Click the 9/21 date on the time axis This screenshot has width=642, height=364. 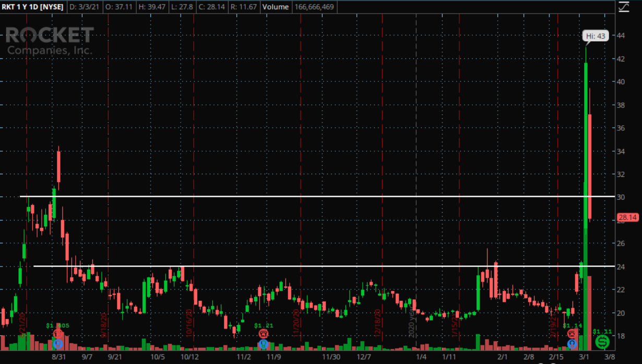[x=114, y=357]
